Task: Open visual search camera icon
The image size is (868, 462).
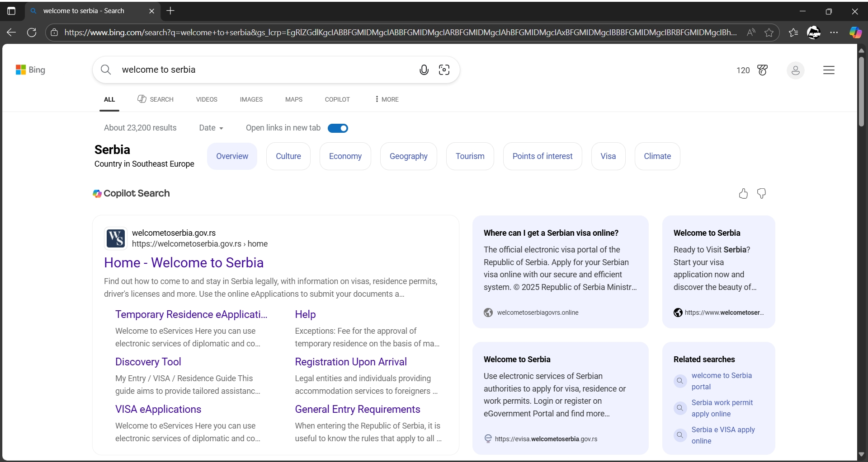Action: pyautogui.click(x=444, y=70)
